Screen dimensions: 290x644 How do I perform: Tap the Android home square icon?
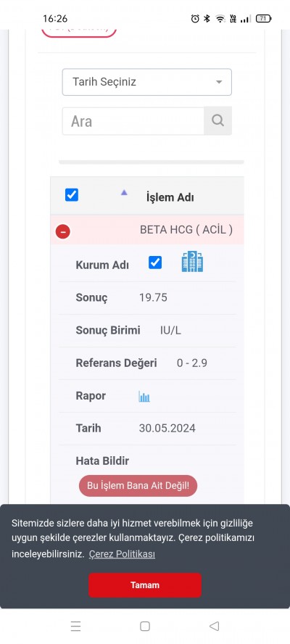click(x=144, y=626)
